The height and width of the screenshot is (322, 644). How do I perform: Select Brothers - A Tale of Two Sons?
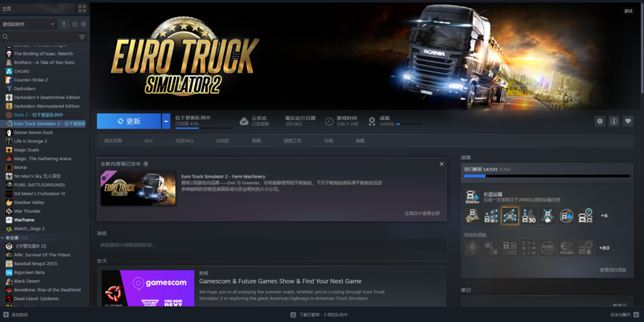[x=44, y=63]
